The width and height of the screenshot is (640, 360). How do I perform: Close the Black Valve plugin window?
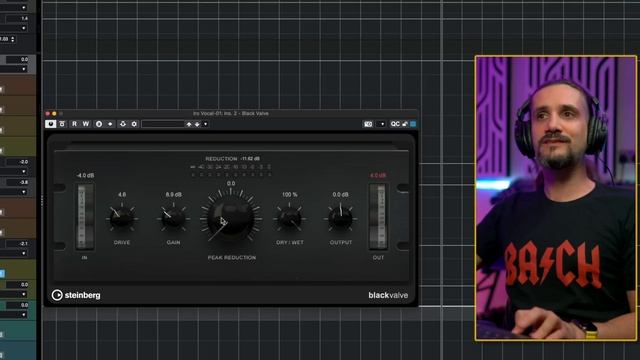48,113
